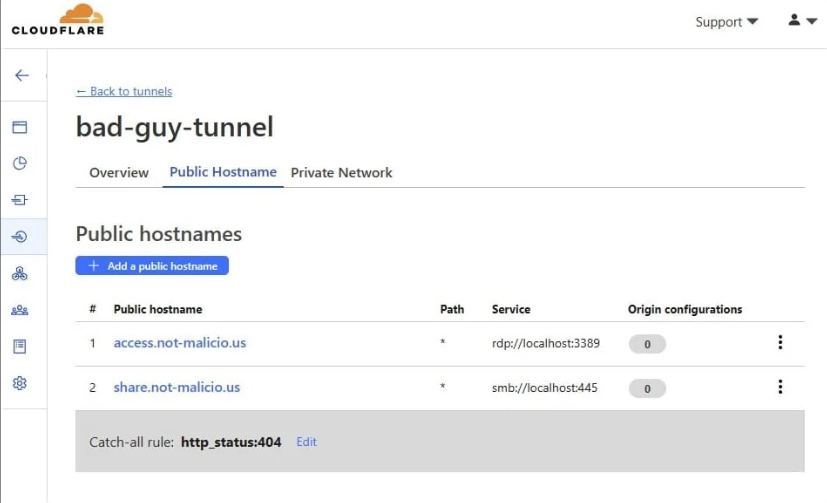Click Add a public hostname button
The height and width of the screenshot is (503, 827).
[152, 266]
